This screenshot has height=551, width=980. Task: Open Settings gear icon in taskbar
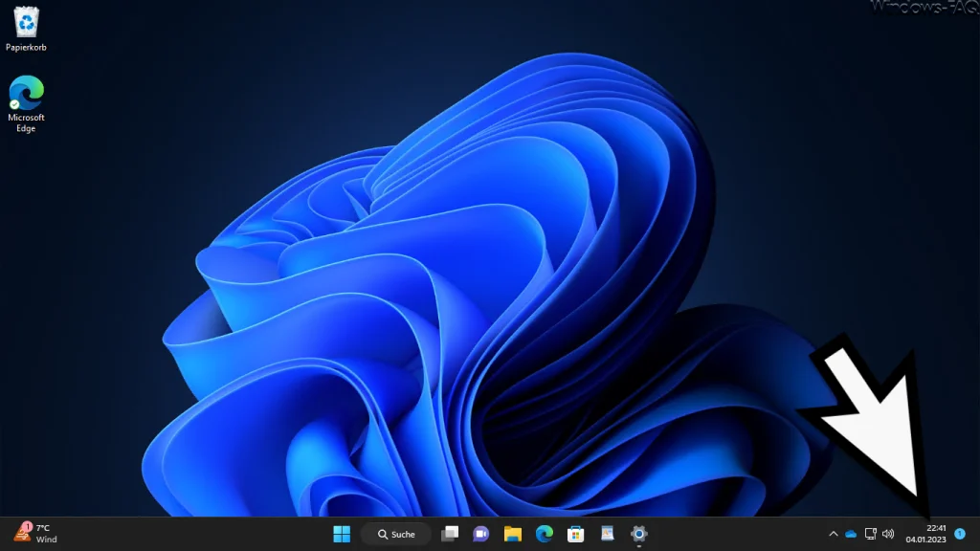coord(638,534)
